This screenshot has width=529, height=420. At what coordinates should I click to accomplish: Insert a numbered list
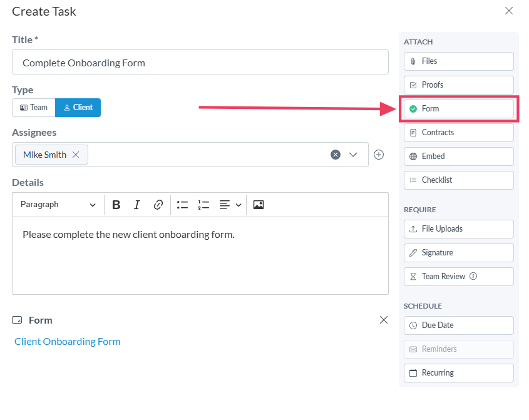pos(203,205)
